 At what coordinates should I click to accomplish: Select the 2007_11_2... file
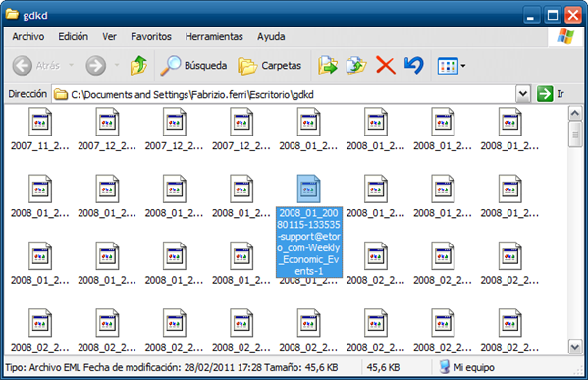coord(40,129)
